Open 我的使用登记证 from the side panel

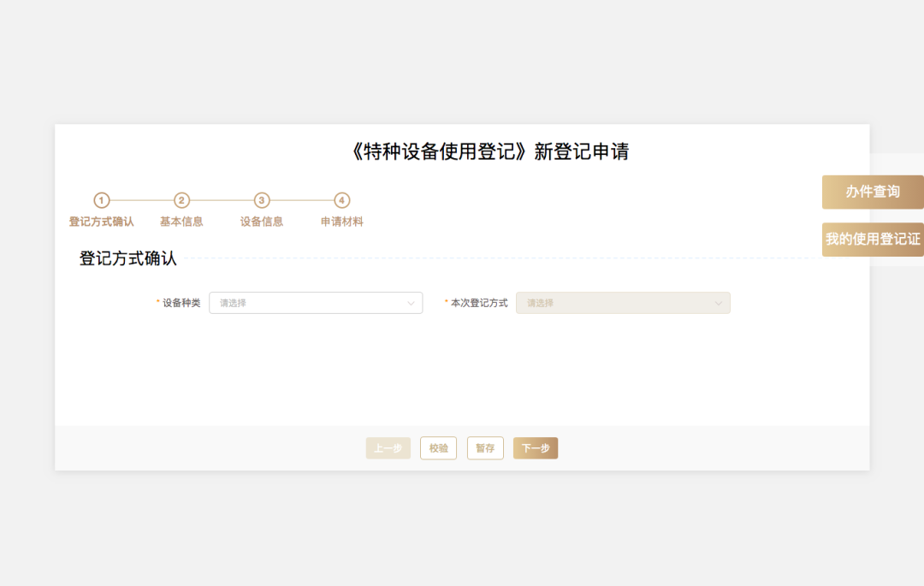click(x=873, y=240)
